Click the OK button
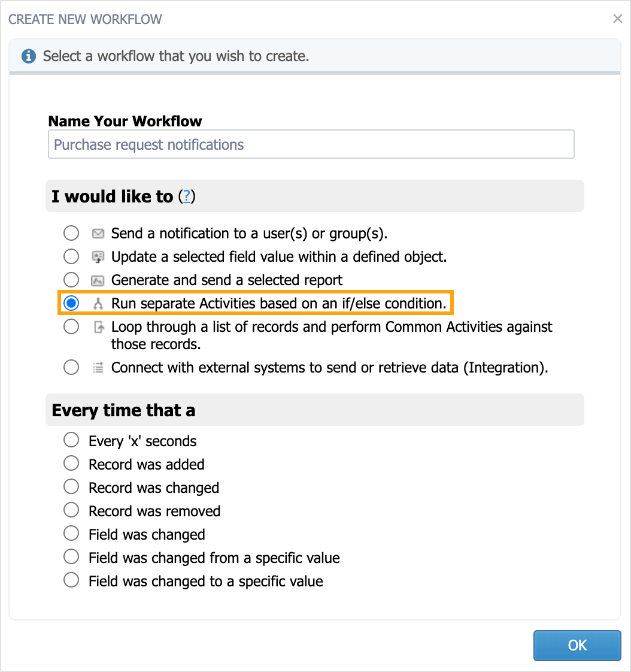This screenshot has height=672, width=631. coord(577,646)
